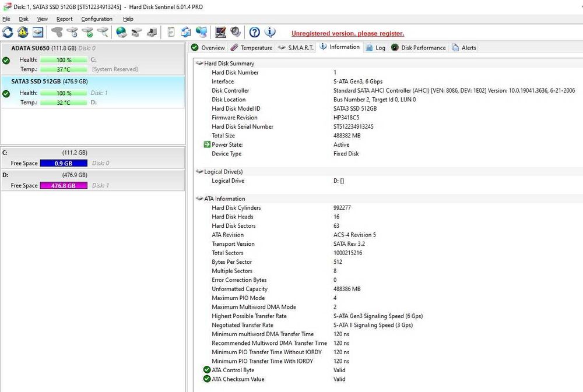Open the Configuration menu

pyautogui.click(x=97, y=19)
